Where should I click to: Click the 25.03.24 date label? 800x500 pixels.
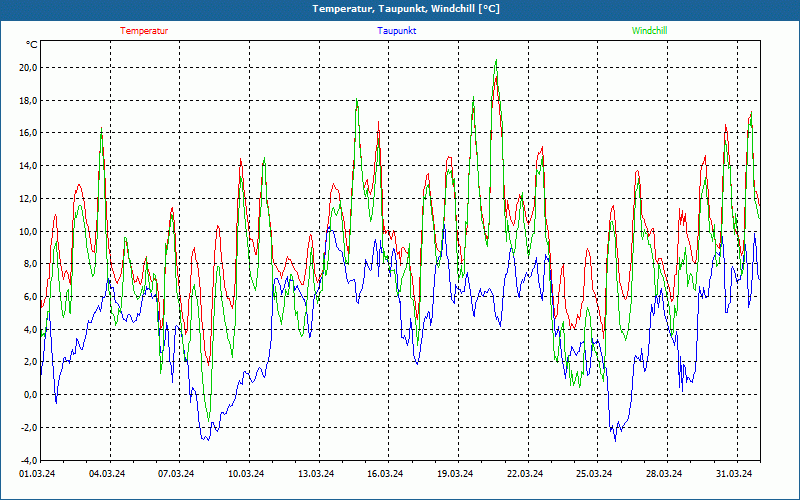point(594,474)
